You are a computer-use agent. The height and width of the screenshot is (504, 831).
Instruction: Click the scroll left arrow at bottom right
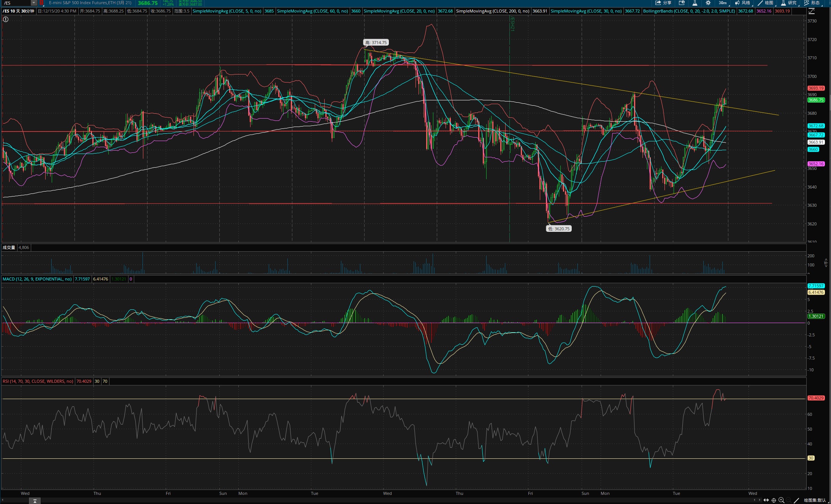tap(755, 500)
